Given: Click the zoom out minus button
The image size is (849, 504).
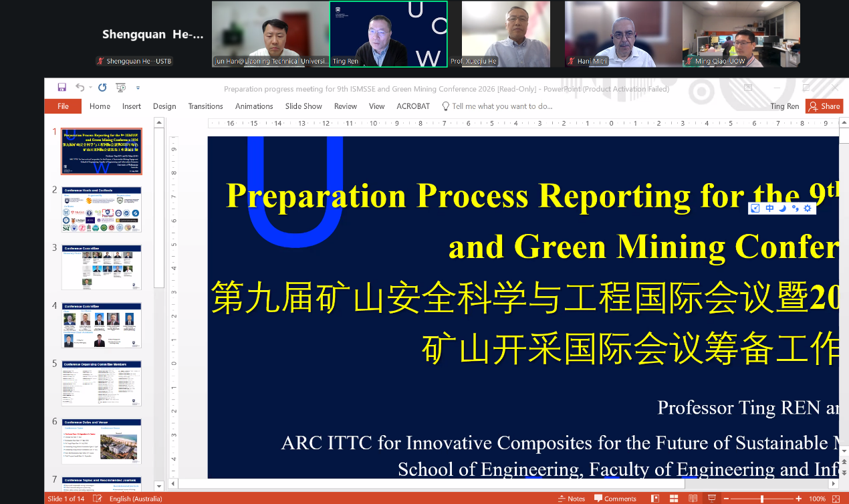Looking at the screenshot, I should (726, 499).
